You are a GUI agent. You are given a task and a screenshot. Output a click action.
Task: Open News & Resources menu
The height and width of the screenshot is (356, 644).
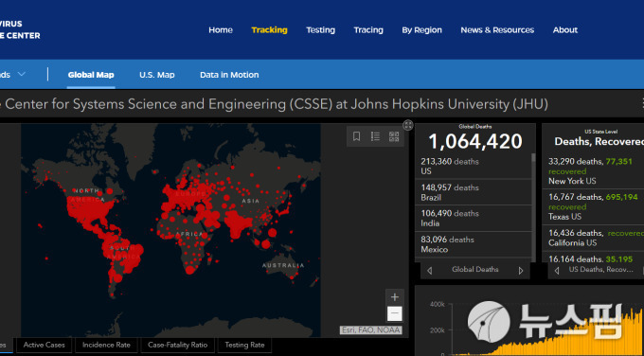coord(497,30)
